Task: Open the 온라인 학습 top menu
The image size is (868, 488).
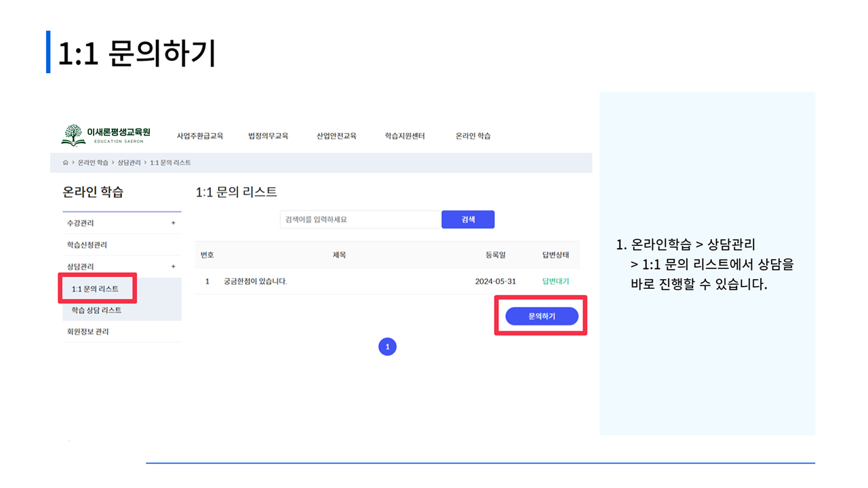Action: point(473,136)
